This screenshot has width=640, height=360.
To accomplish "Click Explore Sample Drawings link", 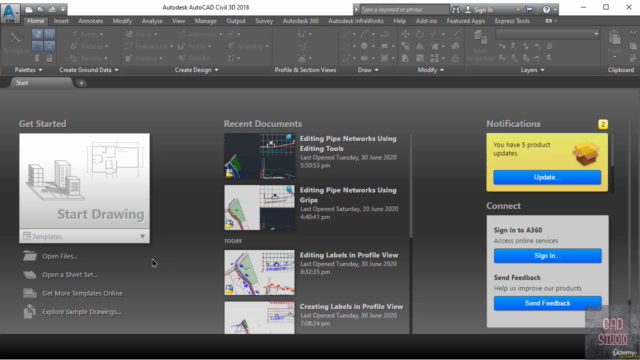I will (x=82, y=311).
